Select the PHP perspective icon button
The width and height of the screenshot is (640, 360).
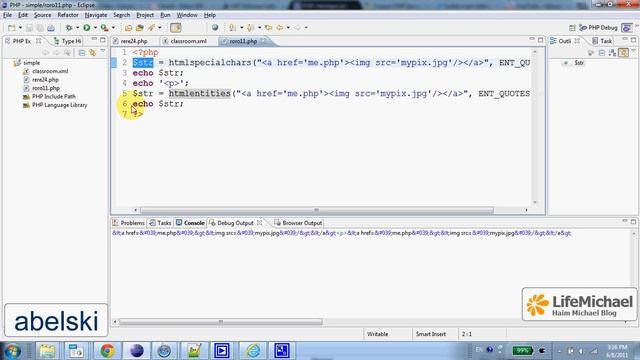[626, 28]
